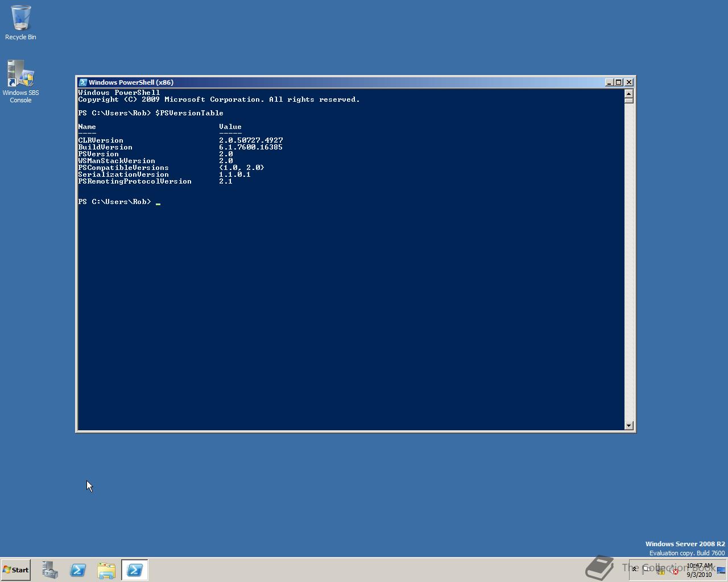The width and height of the screenshot is (728, 582).
Task: Click the console scrollbar down arrow
Action: click(x=628, y=426)
